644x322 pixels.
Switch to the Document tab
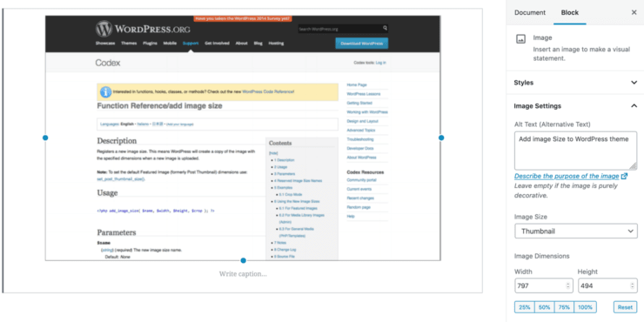pyautogui.click(x=530, y=12)
